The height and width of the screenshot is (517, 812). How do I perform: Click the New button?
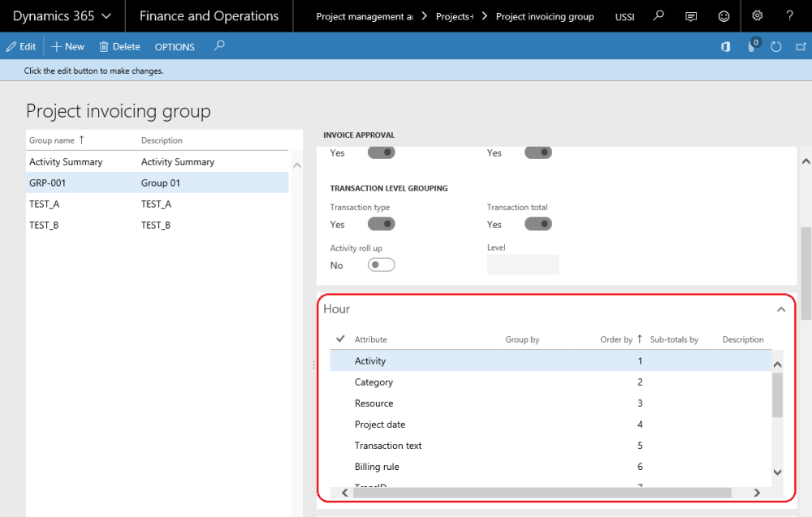click(67, 46)
